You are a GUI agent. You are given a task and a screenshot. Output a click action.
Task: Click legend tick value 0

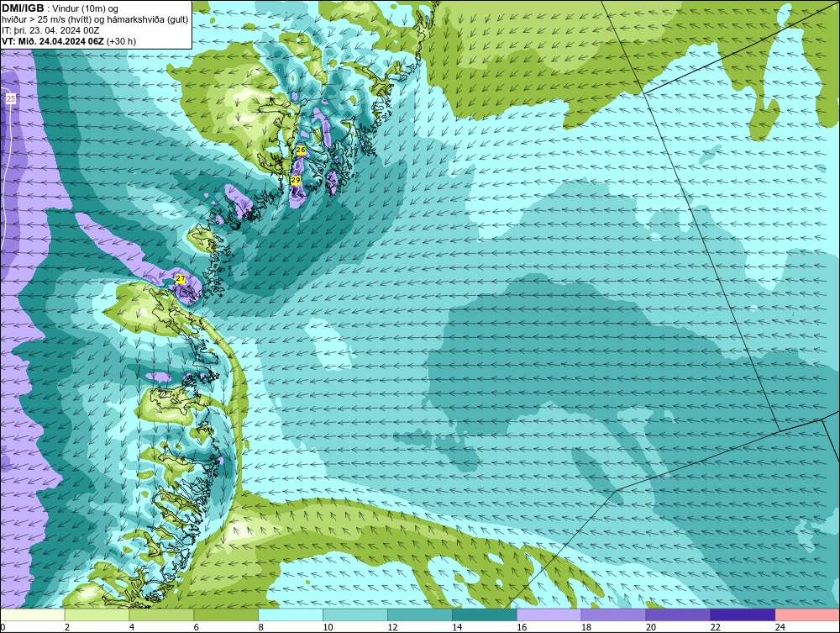tap(3, 627)
